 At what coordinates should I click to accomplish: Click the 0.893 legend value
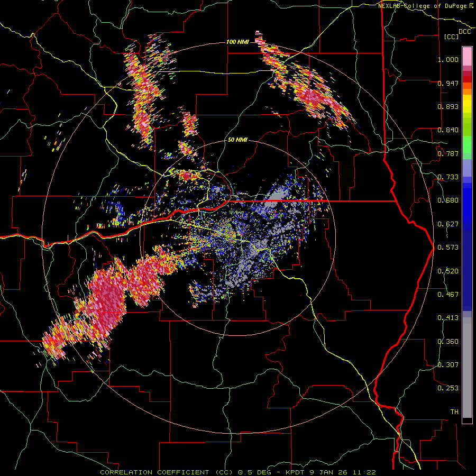[448, 106]
